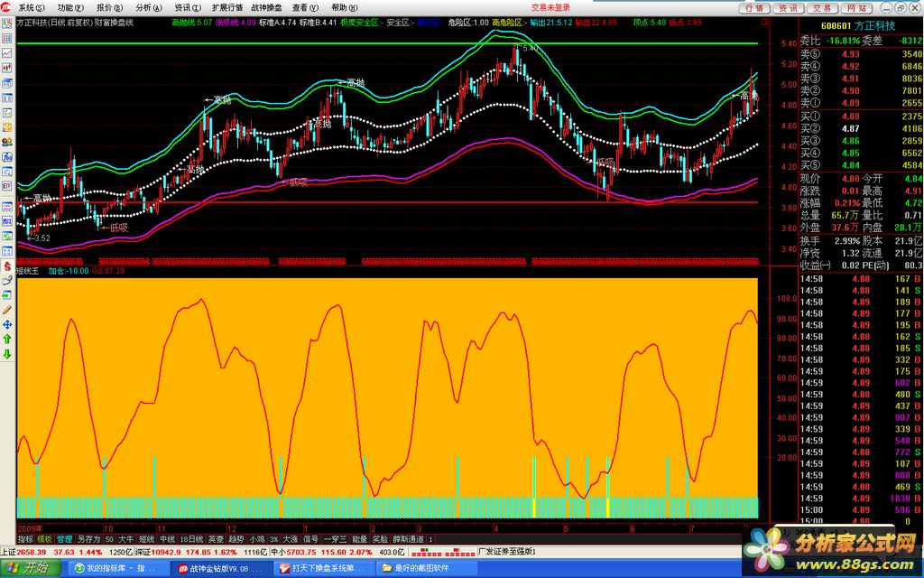The width and height of the screenshot is (924, 578).
Task: Select the 笑脸 indicator tab
Action: point(380,539)
